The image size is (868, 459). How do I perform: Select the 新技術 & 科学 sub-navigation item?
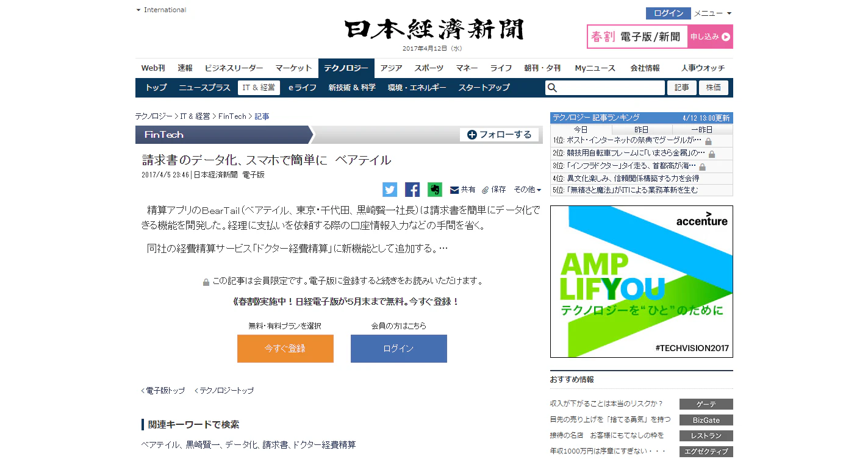point(352,88)
